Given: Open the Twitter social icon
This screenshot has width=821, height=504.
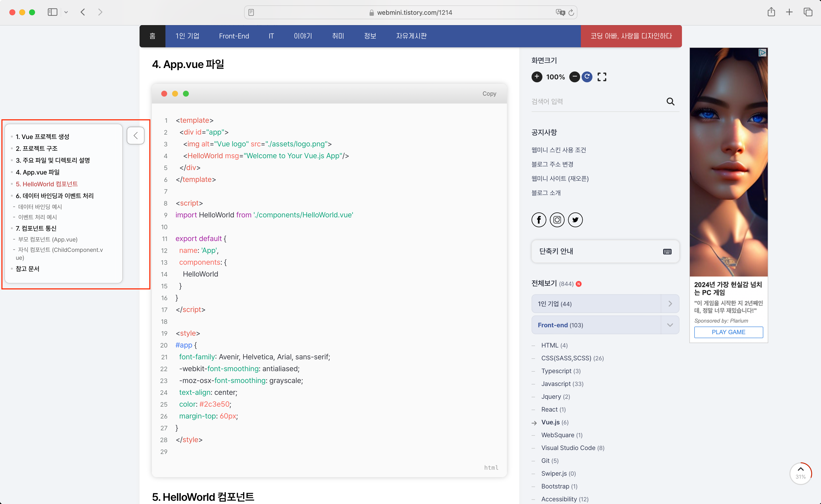Looking at the screenshot, I should pos(575,220).
